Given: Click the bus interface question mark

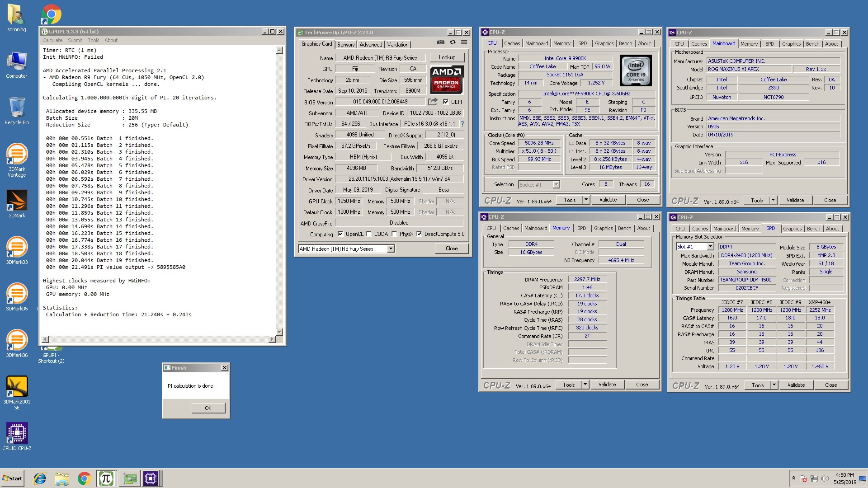Looking at the screenshot, I should point(462,124).
